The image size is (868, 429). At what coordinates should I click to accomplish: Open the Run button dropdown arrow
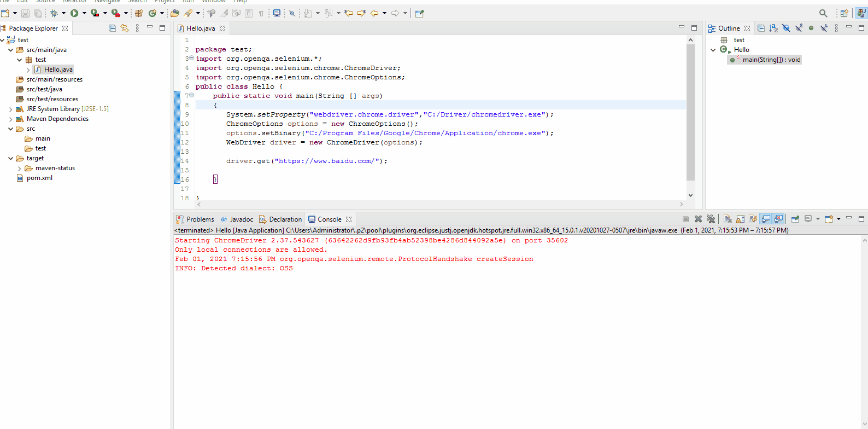point(84,13)
